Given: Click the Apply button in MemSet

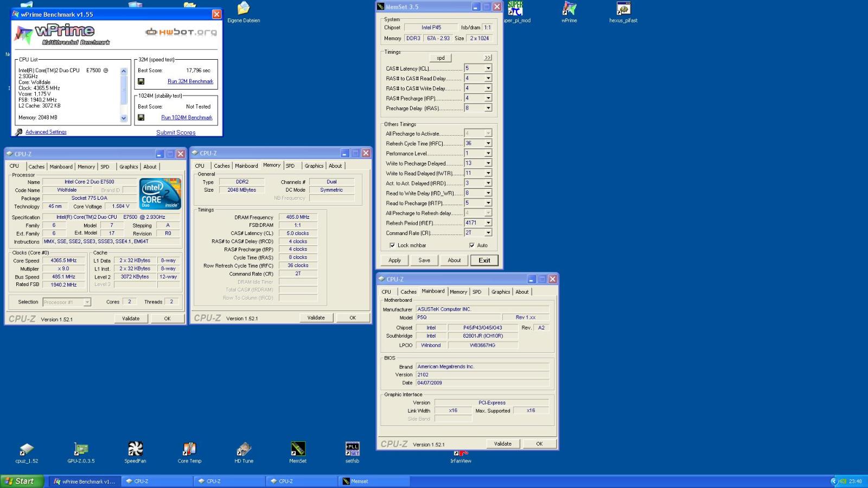Looking at the screenshot, I should click(x=394, y=260).
